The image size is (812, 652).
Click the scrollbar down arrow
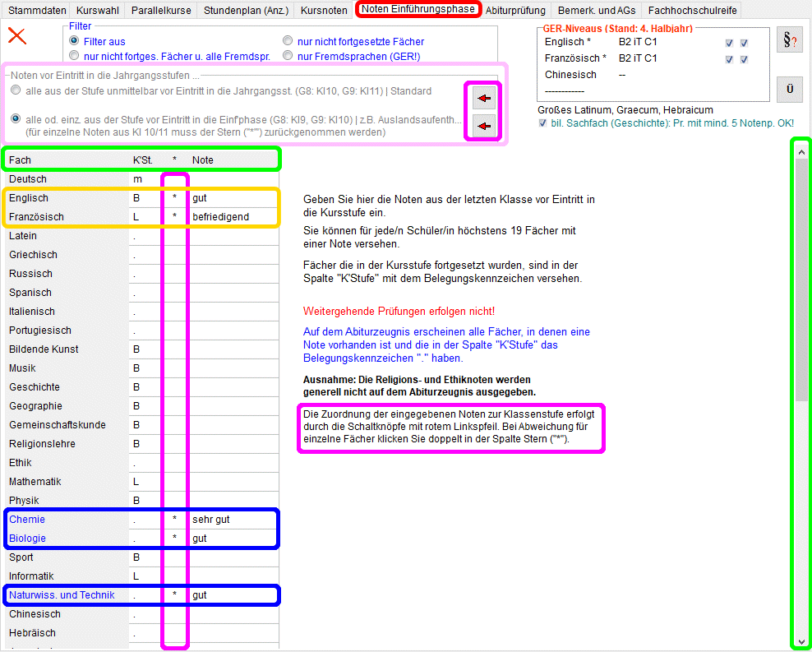[x=800, y=641]
